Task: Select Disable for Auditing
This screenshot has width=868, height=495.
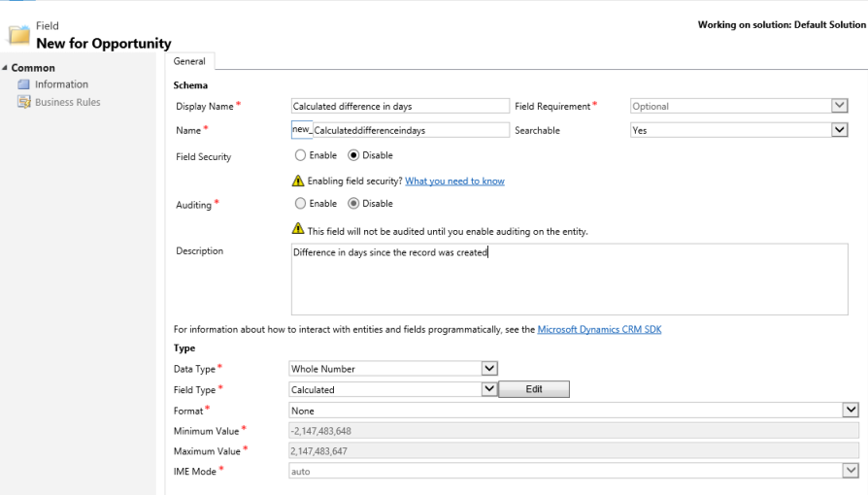Action: click(x=353, y=203)
